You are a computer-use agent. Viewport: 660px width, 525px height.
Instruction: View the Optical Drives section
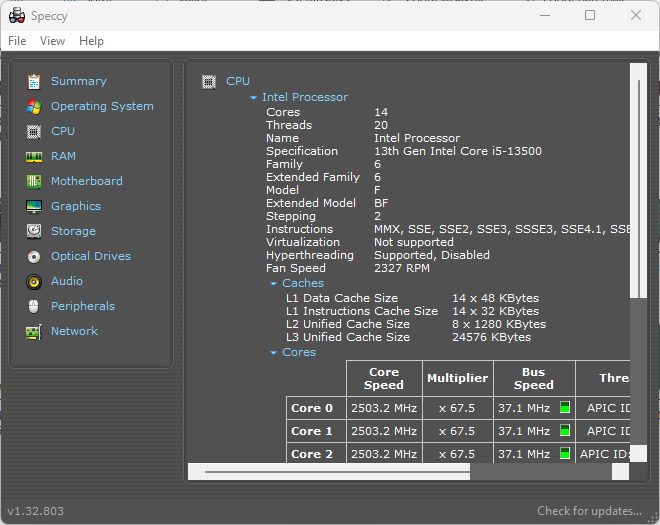[91, 256]
